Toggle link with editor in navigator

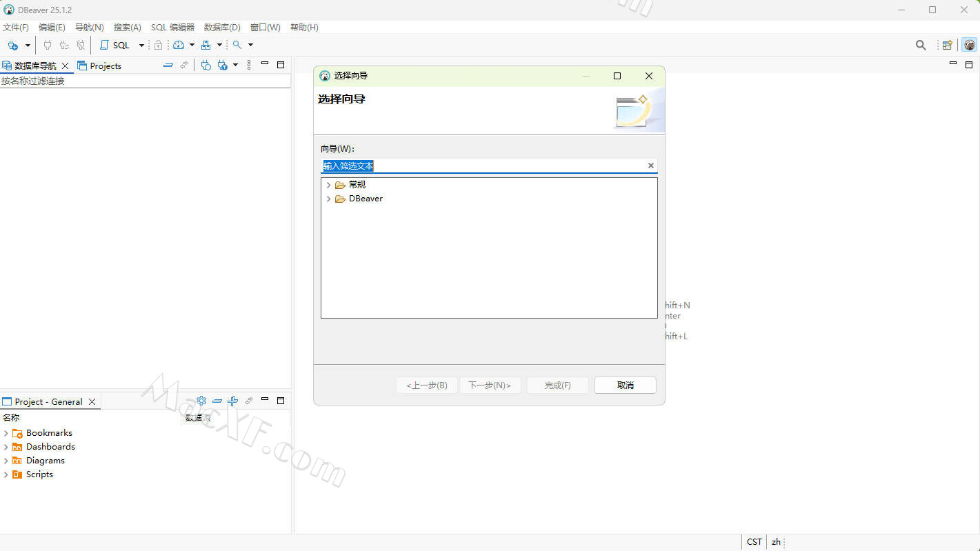click(184, 65)
